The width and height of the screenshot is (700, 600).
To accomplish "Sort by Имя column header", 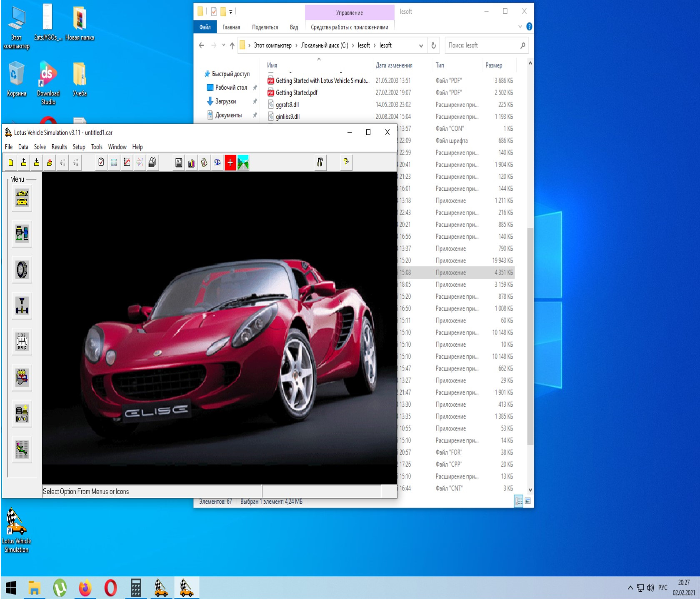I will 318,65.
